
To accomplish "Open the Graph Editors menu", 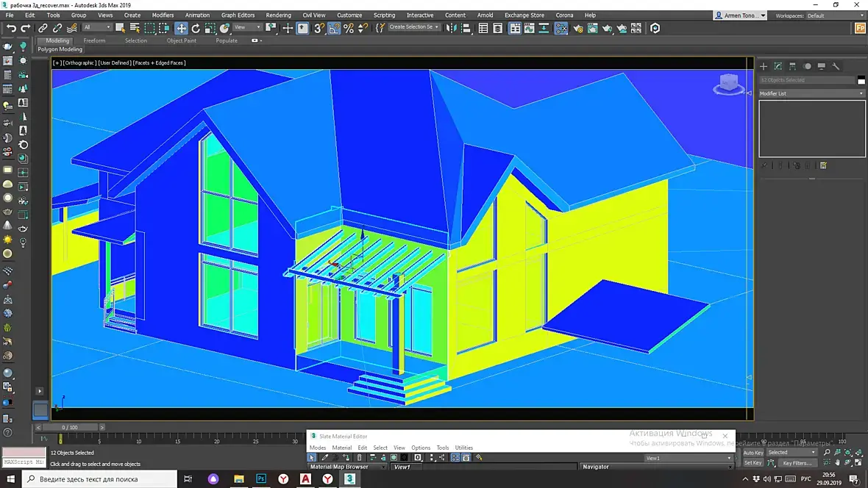I will pyautogui.click(x=238, y=15).
